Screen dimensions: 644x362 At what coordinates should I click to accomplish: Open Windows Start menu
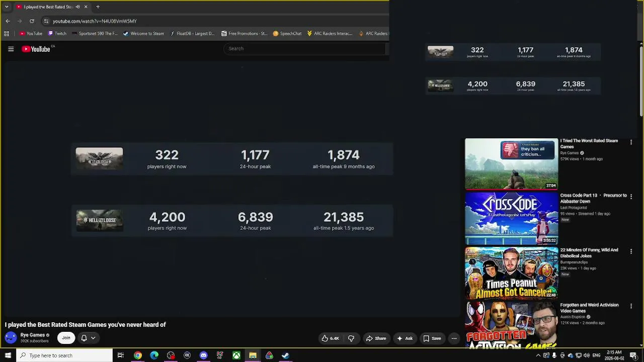(x=8, y=355)
